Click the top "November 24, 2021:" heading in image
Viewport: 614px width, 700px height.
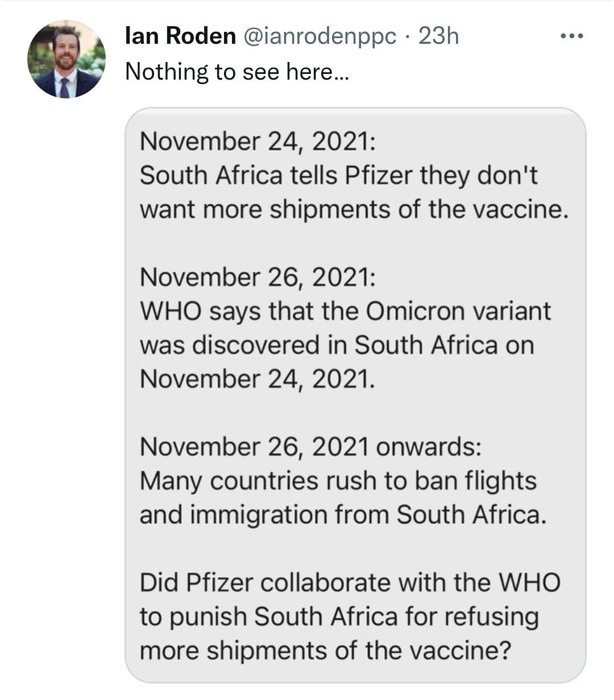tap(258, 142)
